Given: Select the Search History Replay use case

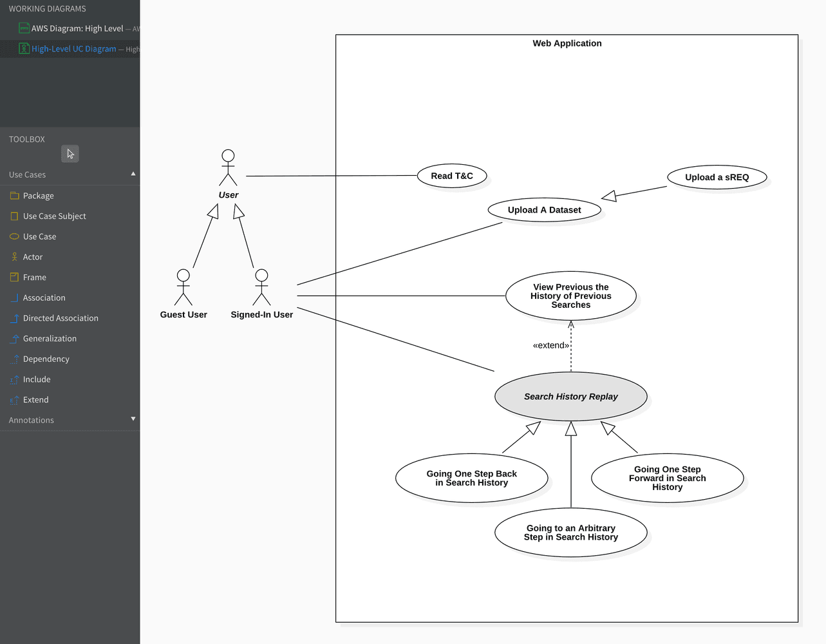Looking at the screenshot, I should pos(570,397).
